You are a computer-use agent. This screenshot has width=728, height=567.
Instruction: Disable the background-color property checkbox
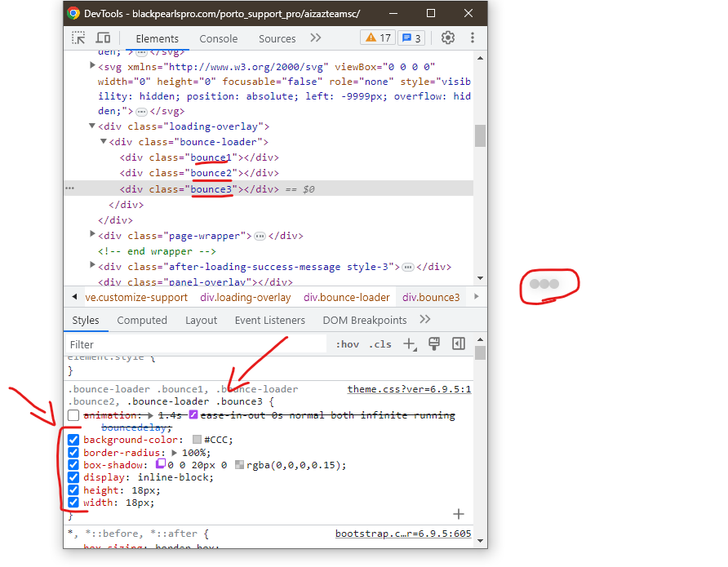[73, 440]
